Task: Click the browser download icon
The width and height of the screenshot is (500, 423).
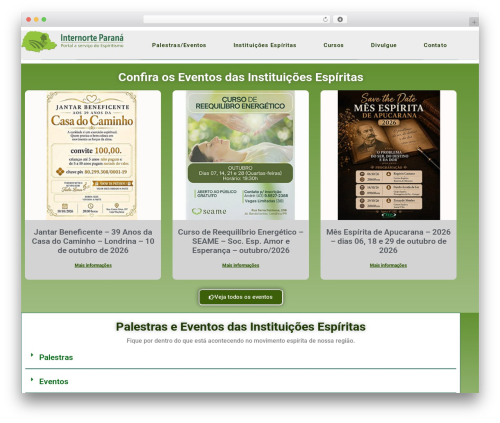Action: click(x=340, y=20)
